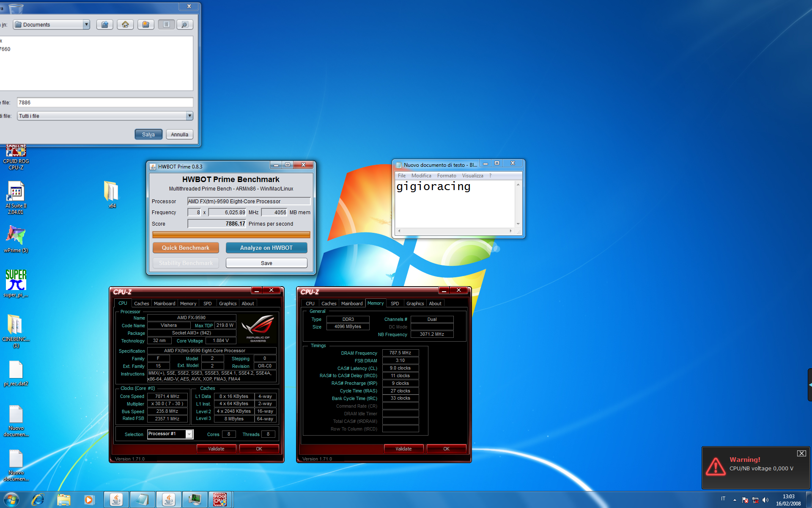Open Visualizza menu in Notepad
The height and width of the screenshot is (508, 812).
pyautogui.click(x=472, y=176)
